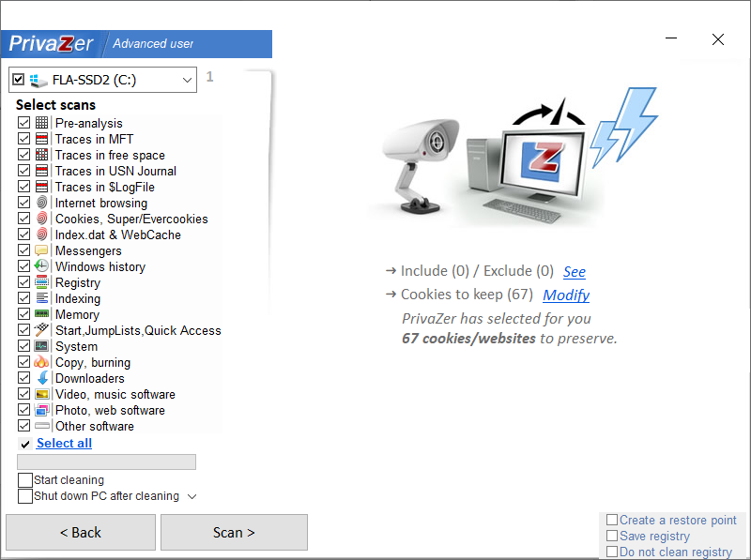Close the PrivaZer window
Image resolution: width=751 pixels, height=560 pixels.
point(718,39)
